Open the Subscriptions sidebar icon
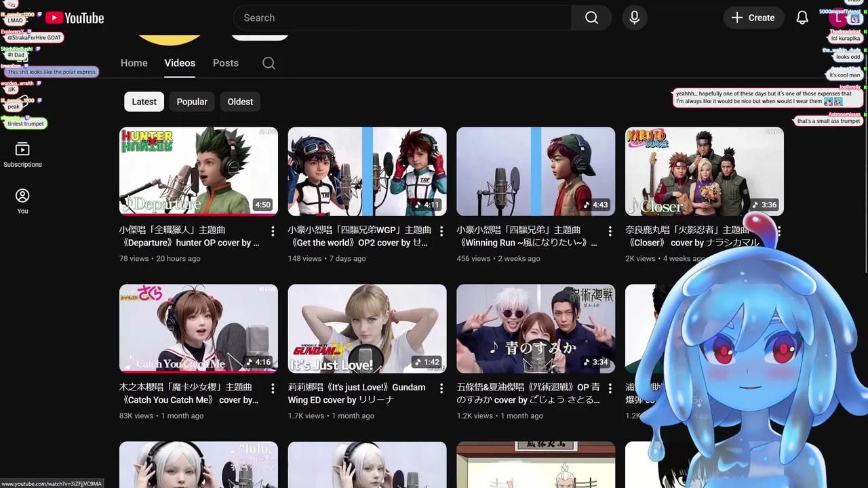This screenshot has height=488, width=868. [x=22, y=155]
